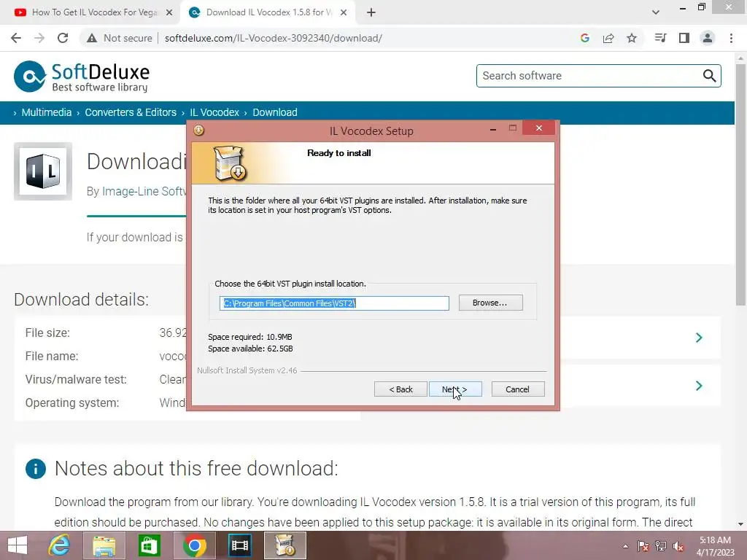Click the setup dialog title bar icon

pos(198,131)
